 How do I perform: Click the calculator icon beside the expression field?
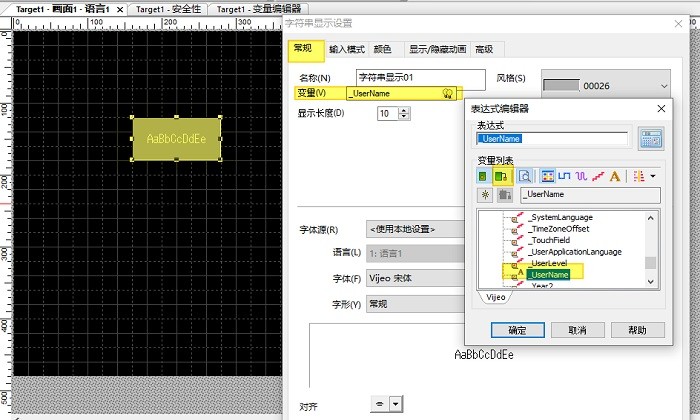(x=652, y=139)
